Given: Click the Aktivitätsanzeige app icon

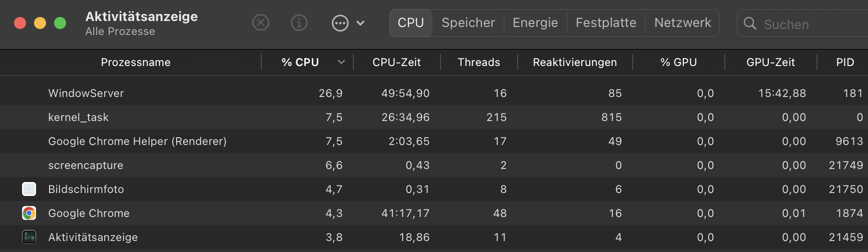Looking at the screenshot, I should (x=29, y=237).
